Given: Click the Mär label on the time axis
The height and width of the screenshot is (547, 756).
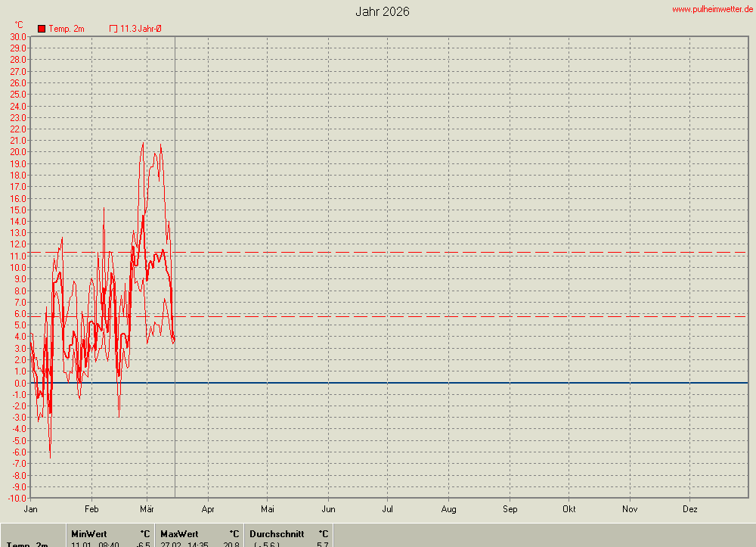Looking at the screenshot, I should tap(147, 509).
